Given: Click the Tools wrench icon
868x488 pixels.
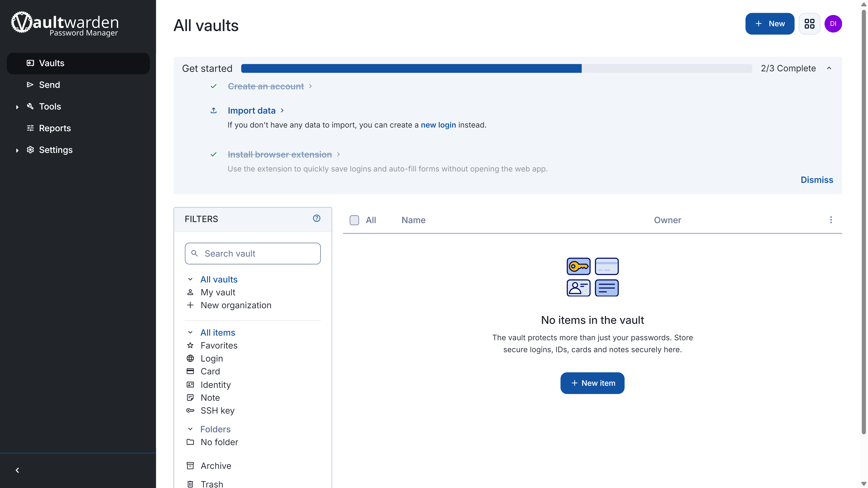Looking at the screenshot, I should coord(30,106).
